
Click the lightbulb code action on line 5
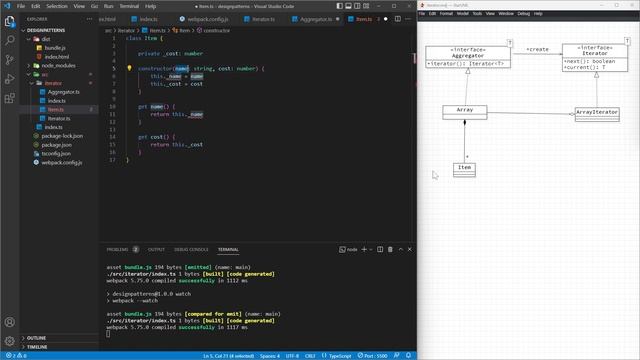point(129,68)
